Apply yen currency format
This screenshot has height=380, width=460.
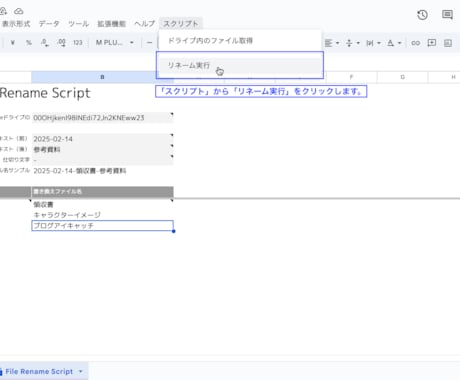point(13,43)
